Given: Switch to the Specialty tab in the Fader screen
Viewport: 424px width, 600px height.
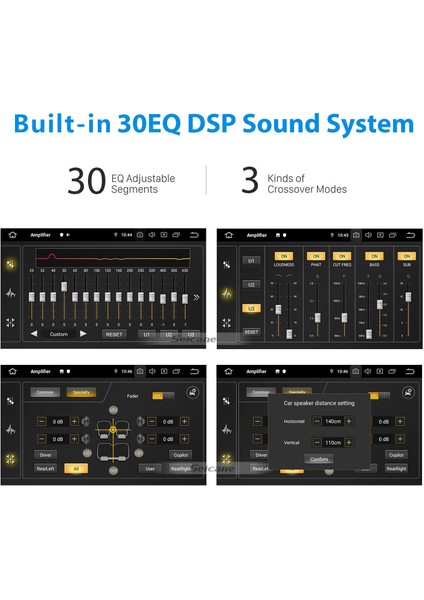Looking at the screenshot, I should (x=81, y=392).
